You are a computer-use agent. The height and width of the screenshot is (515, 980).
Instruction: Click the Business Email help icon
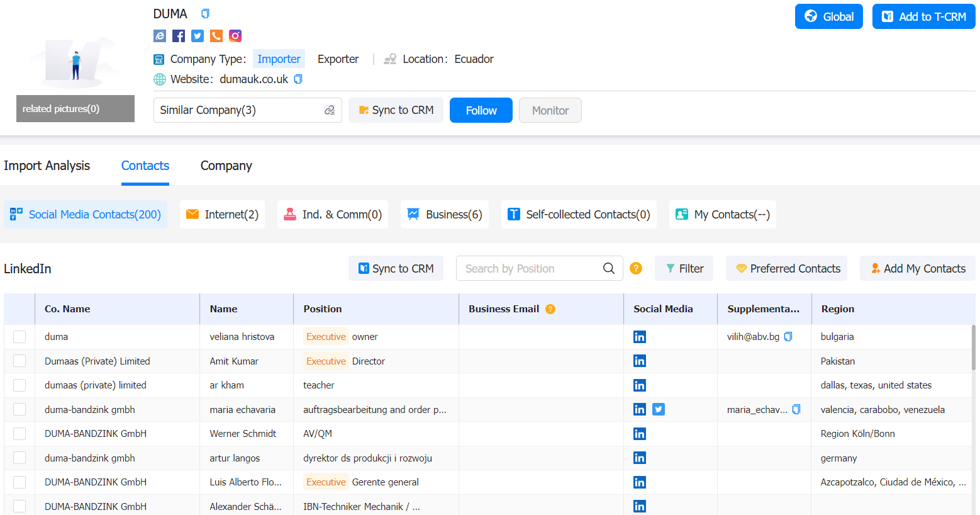550,309
